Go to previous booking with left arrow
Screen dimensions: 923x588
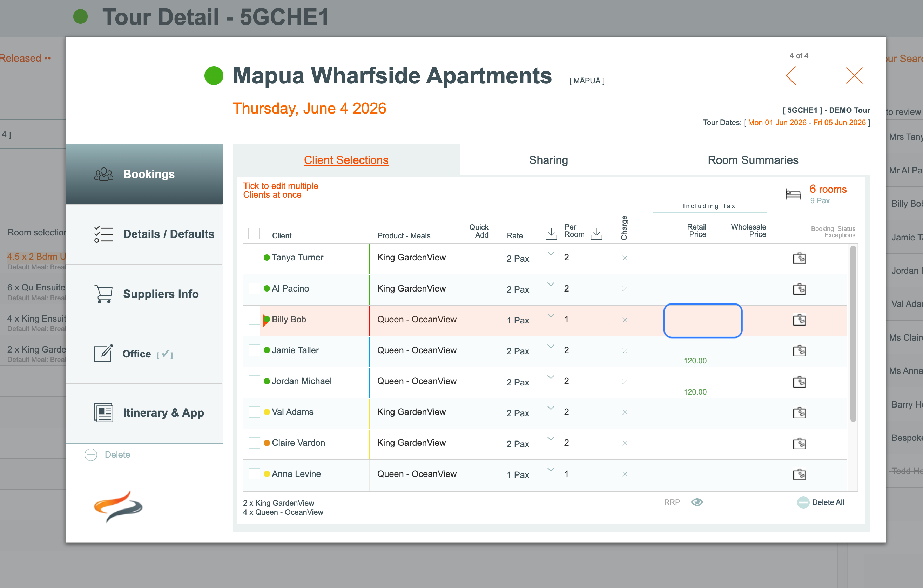click(x=791, y=75)
